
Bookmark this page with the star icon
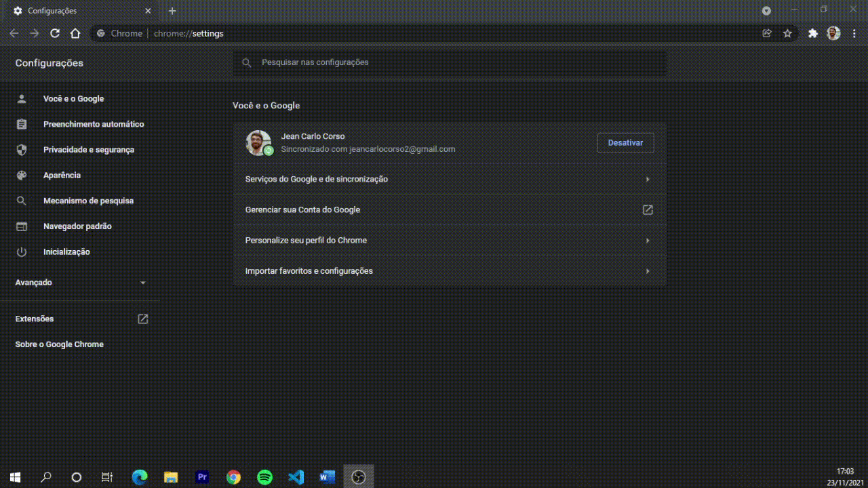pos(787,33)
